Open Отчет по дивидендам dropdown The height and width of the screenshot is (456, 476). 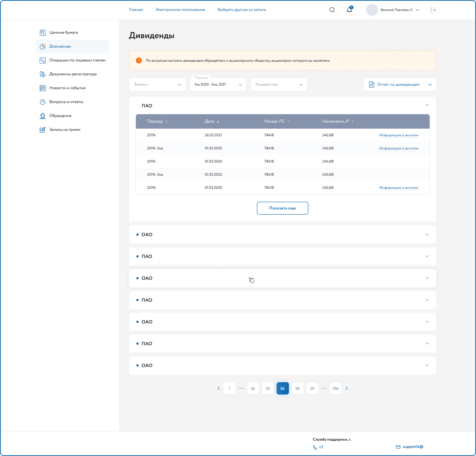tap(400, 85)
